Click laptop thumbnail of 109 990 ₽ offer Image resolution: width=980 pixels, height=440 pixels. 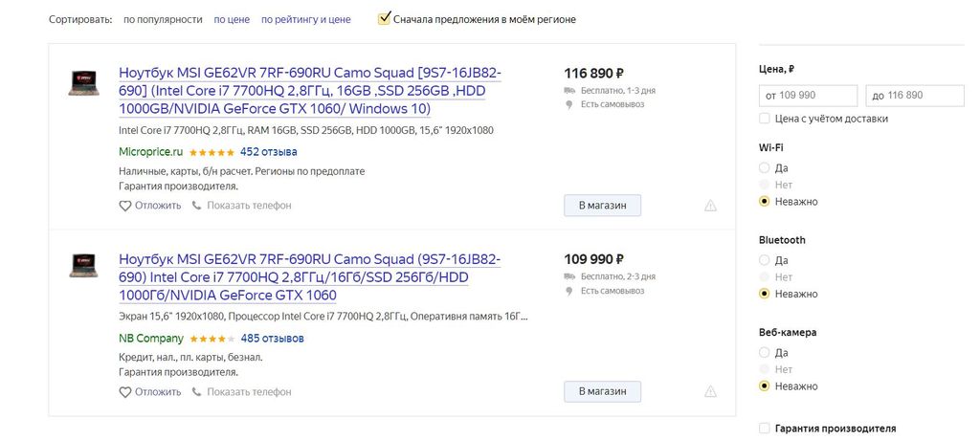[84, 267]
